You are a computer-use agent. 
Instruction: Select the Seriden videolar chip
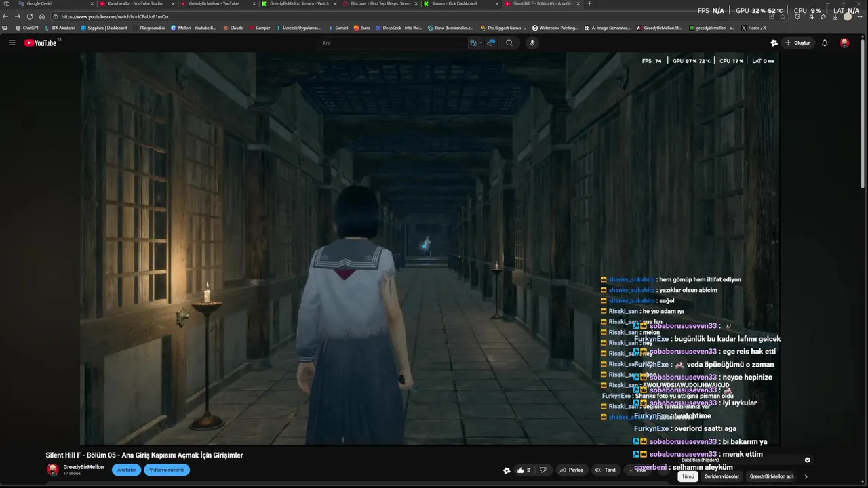pos(722,476)
